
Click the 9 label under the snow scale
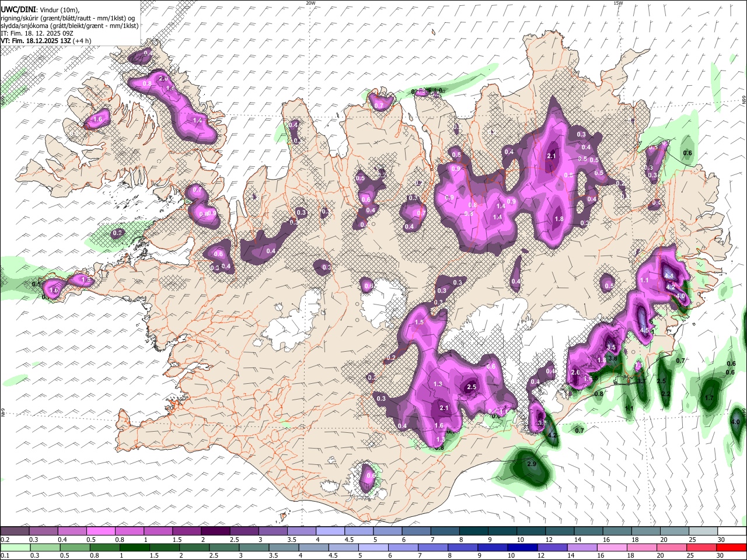(491, 540)
